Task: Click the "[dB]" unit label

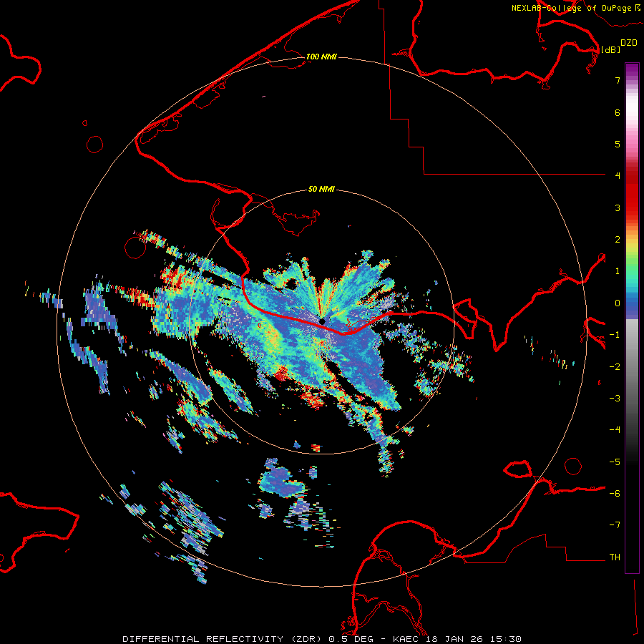Action: (610, 49)
